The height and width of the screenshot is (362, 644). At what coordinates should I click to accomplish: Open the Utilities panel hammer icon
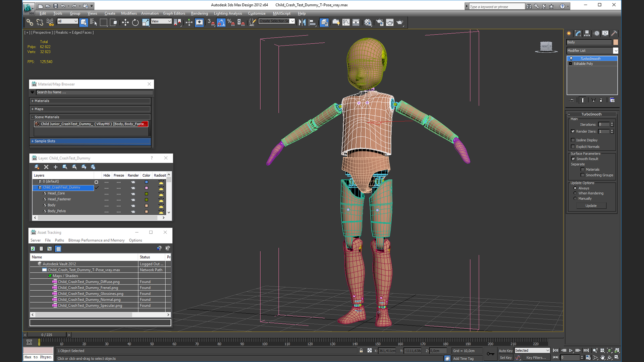[x=614, y=33]
